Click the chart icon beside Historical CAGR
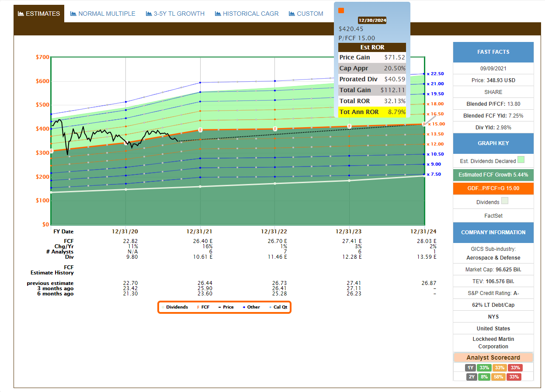545x392 pixels. point(218,14)
